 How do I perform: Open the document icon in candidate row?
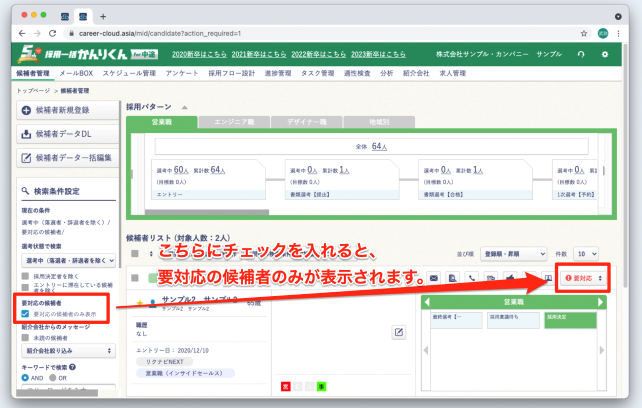[452, 278]
